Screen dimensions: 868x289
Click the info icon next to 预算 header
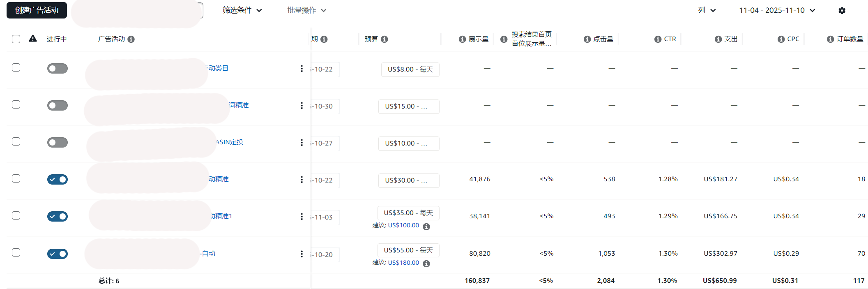(384, 39)
